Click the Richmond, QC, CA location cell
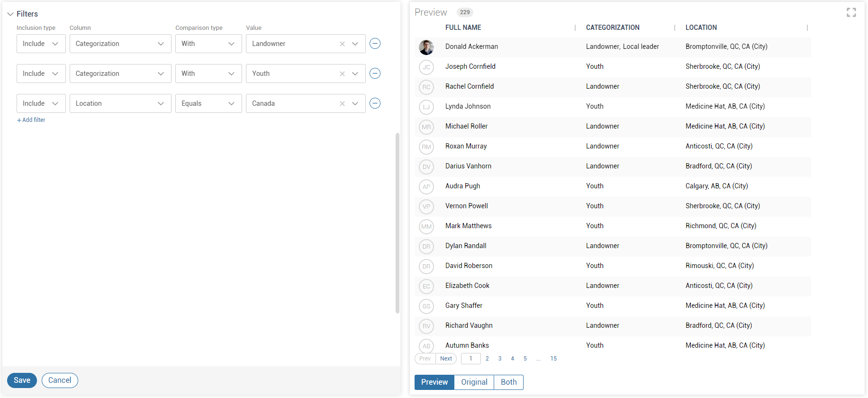Screen dimensions: 868x398 click(721, 226)
